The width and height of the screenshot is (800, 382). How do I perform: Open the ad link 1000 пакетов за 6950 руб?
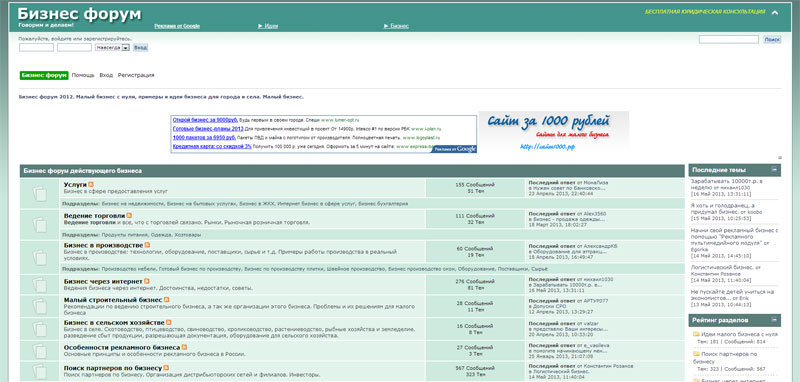pyautogui.click(x=204, y=138)
